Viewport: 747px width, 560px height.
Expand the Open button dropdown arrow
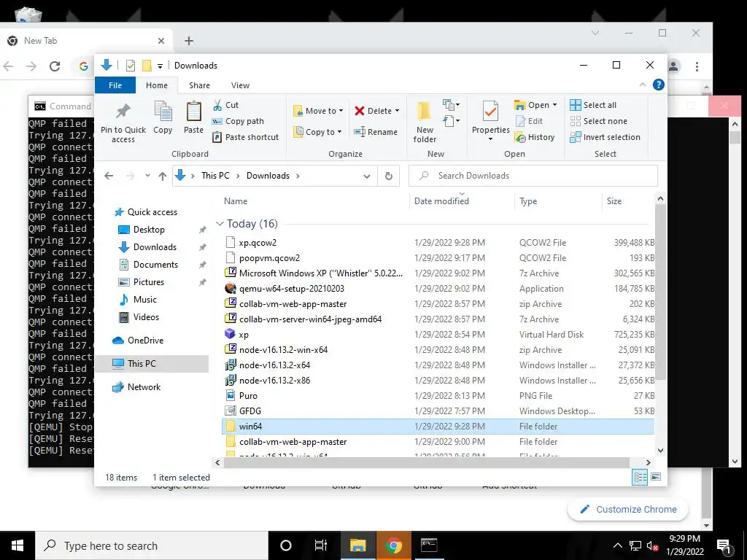(x=554, y=105)
